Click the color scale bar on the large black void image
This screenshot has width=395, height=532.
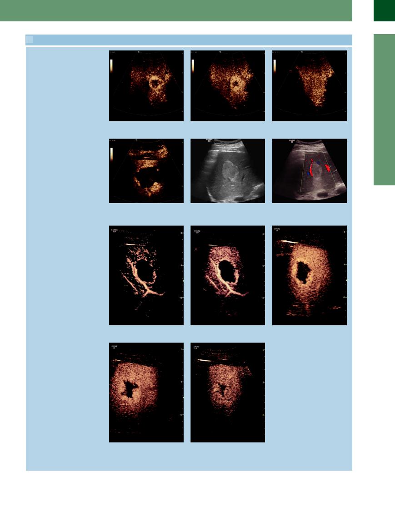112,154
